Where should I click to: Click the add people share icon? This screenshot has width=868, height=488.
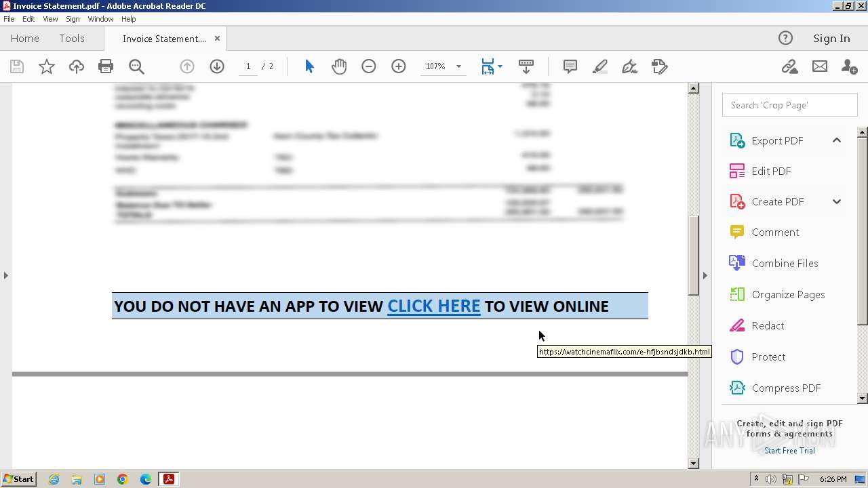tap(849, 66)
